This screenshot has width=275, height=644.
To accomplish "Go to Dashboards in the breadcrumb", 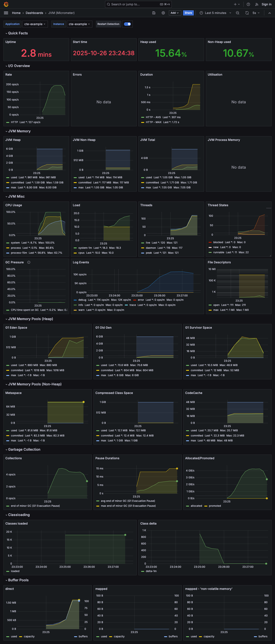I will [34, 13].
